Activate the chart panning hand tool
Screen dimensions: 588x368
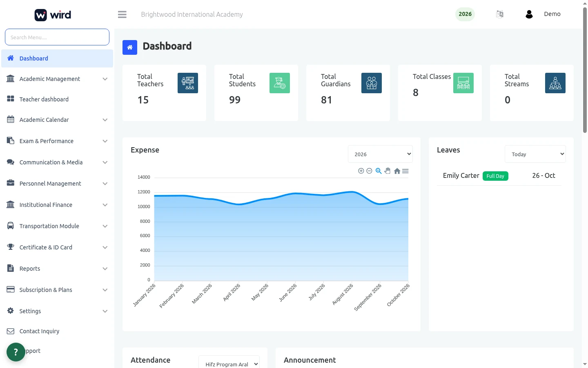pos(388,171)
